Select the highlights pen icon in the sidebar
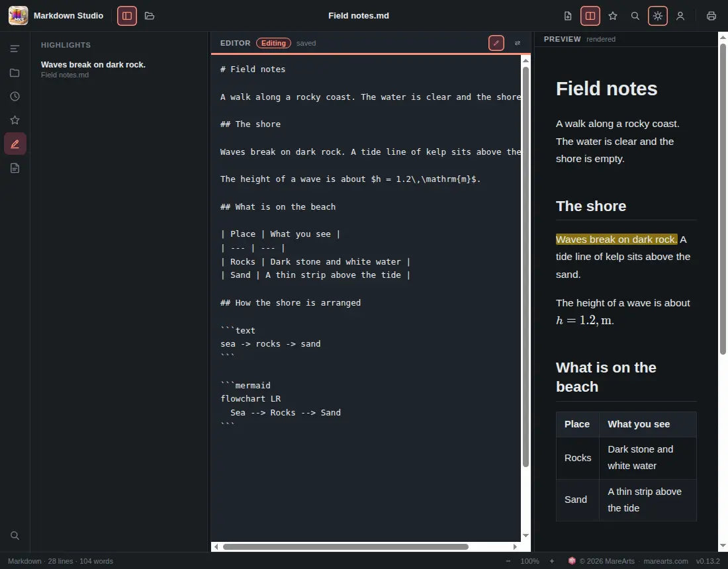 [x=15, y=144]
